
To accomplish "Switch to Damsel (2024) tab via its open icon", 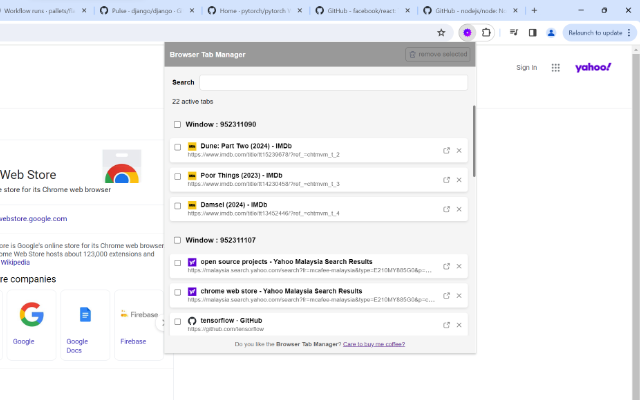I will pos(447,209).
